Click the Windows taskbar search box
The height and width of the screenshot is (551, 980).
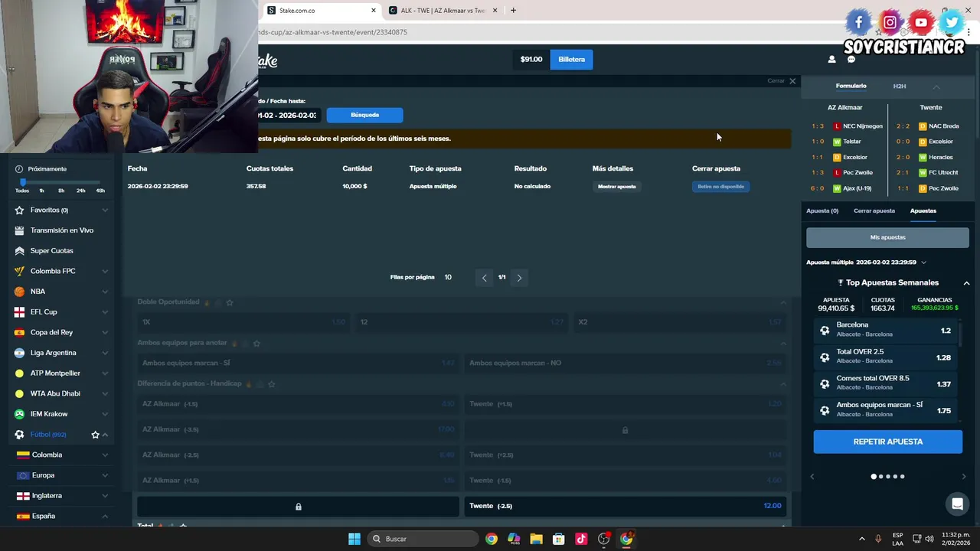click(x=421, y=539)
